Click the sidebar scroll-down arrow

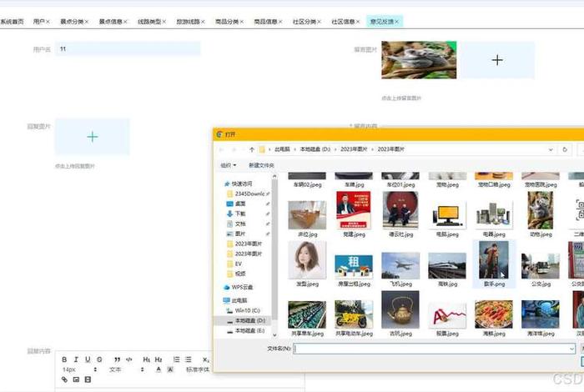click(274, 335)
